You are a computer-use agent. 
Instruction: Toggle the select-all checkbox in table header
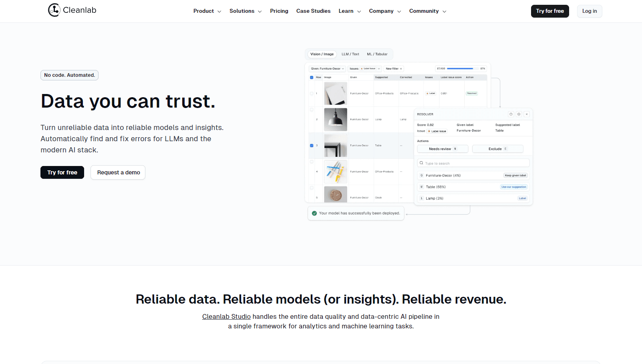(312, 78)
